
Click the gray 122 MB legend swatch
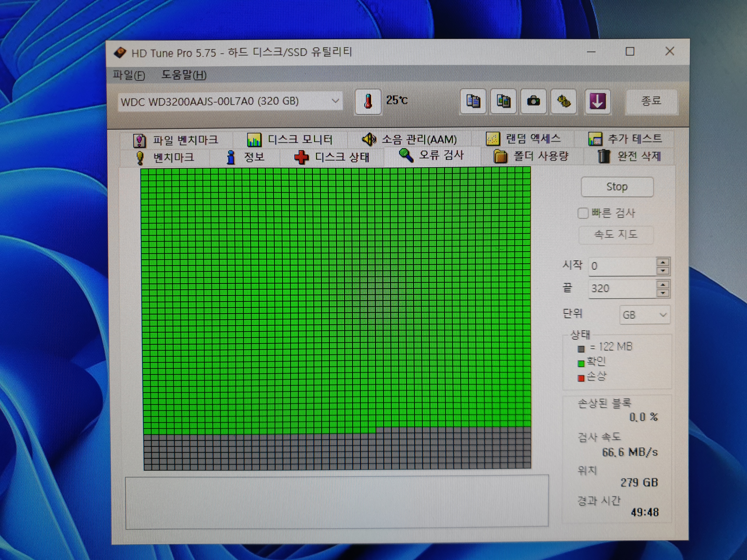[581, 349]
